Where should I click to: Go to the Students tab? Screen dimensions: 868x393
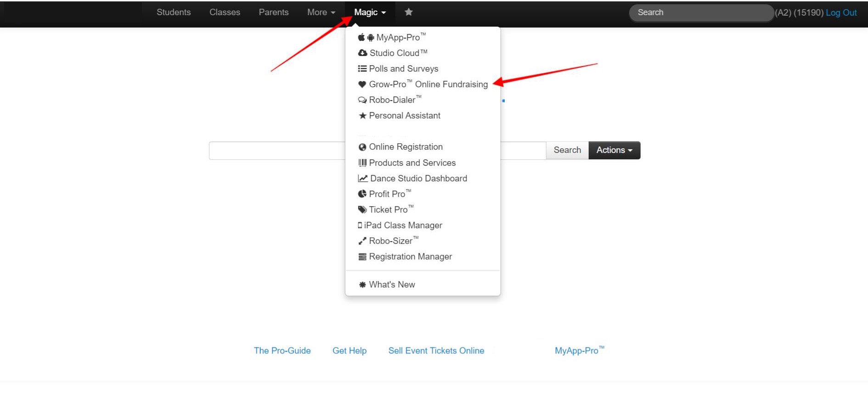coord(174,12)
